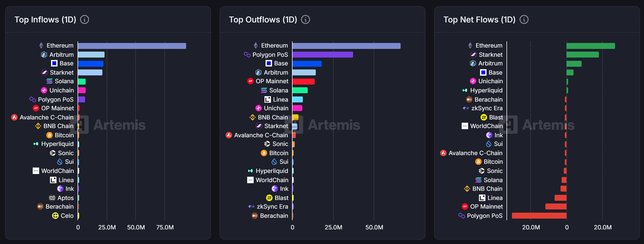Click zkSync Era logo in Top Outflows chart
This screenshot has width=644, height=244.
click(x=251, y=206)
